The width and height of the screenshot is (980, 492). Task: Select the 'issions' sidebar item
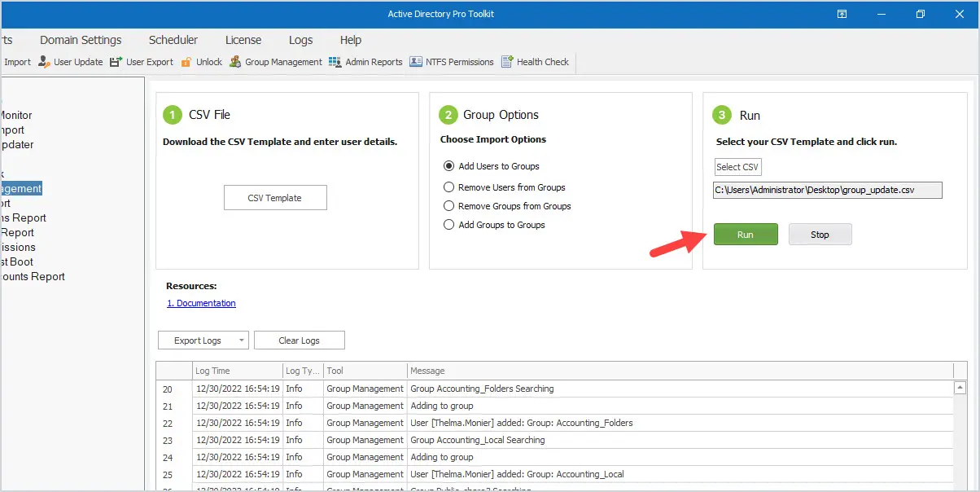(18, 247)
